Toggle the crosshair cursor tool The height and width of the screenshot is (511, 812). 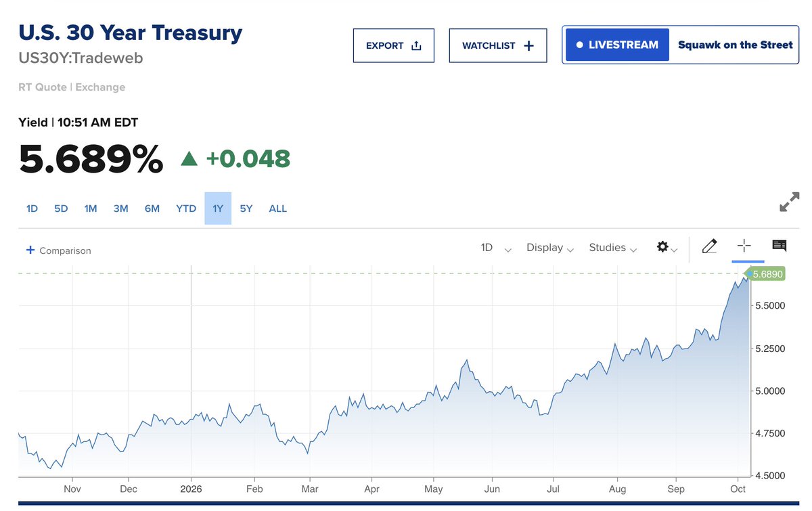[744, 246]
